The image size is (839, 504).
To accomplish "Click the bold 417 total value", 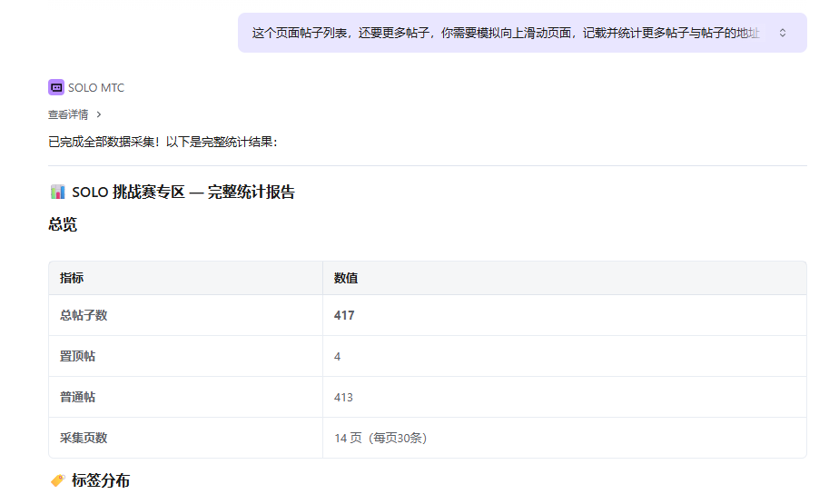I will [x=344, y=315].
